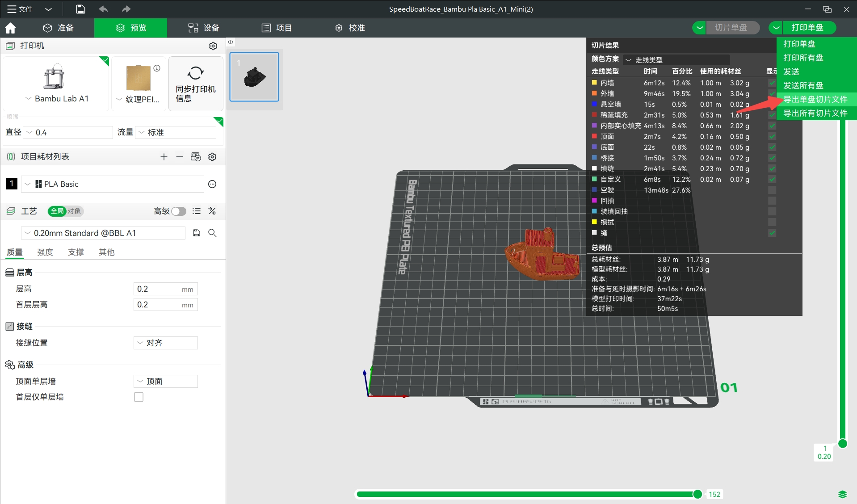Select the 支撑 settings tab

pos(76,252)
